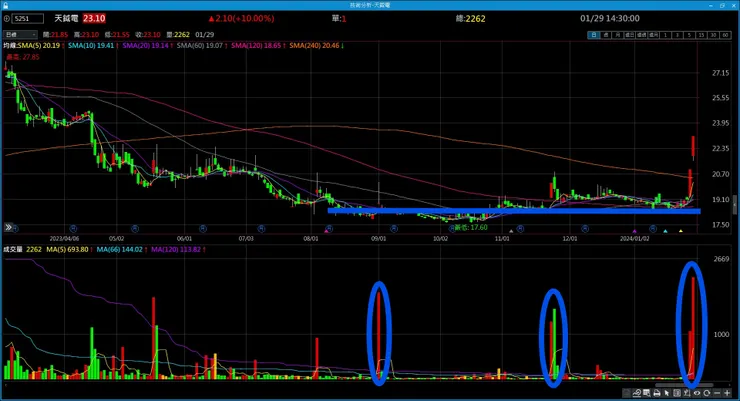
Task: Click the dimmed first icon in bottom toolbar
Action: point(626,393)
